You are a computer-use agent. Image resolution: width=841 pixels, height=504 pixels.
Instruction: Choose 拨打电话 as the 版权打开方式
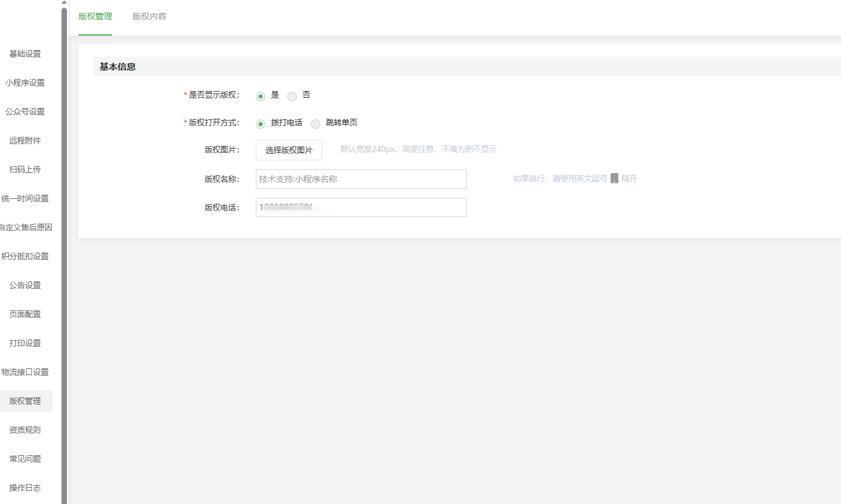click(261, 124)
